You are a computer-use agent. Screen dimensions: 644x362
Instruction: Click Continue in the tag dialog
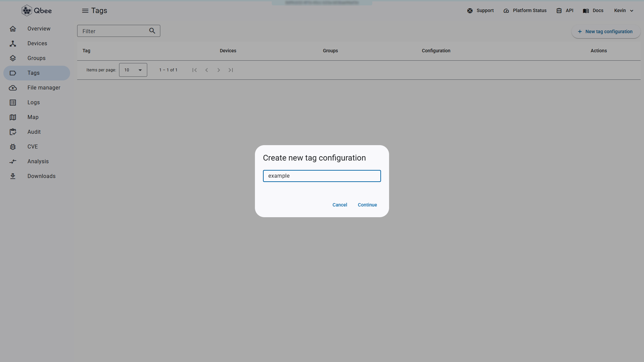(x=367, y=205)
